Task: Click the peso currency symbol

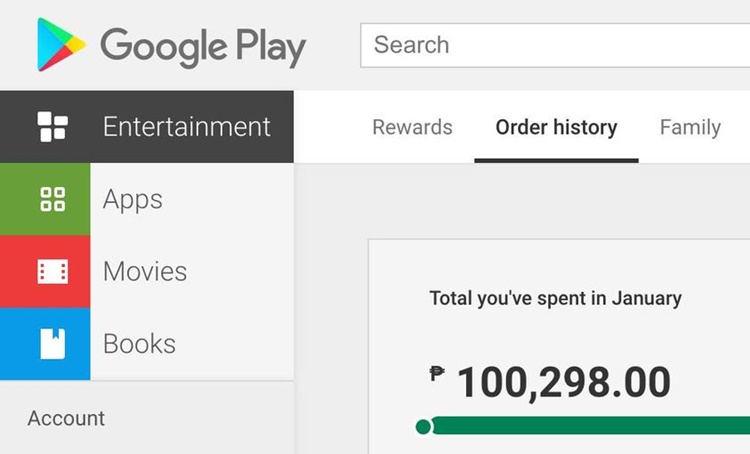Action: coord(437,373)
